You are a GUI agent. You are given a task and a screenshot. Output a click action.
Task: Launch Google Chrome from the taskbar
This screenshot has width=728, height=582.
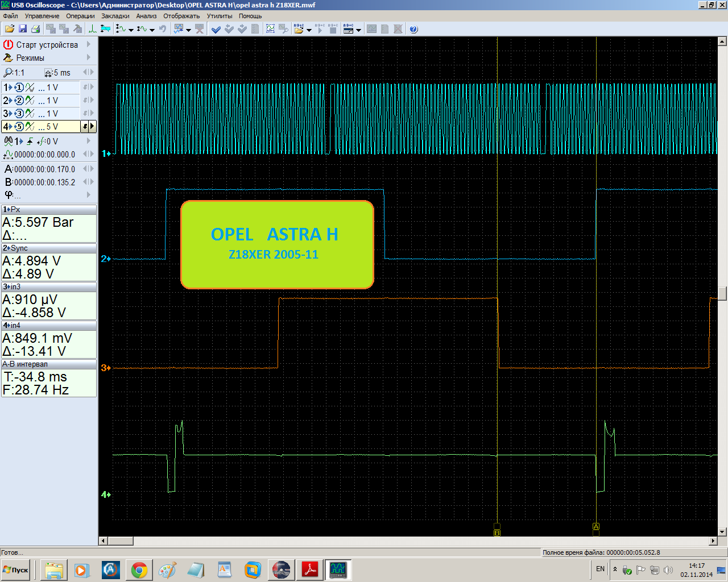(139, 570)
